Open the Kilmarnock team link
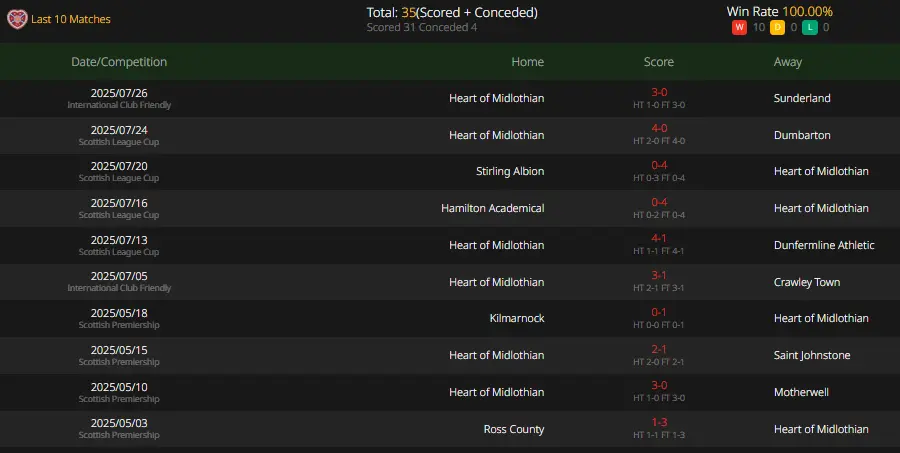 [517, 318]
